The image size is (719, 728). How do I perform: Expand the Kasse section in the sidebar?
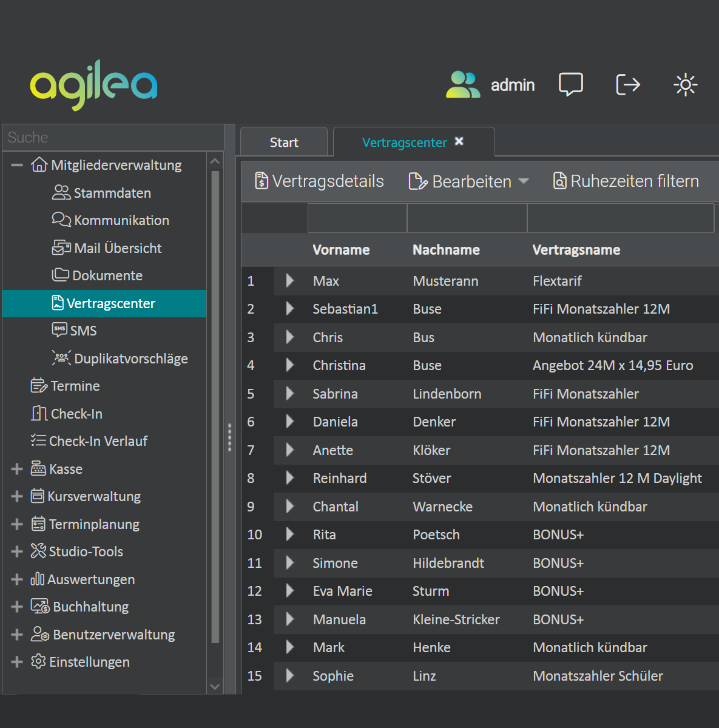click(x=16, y=468)
